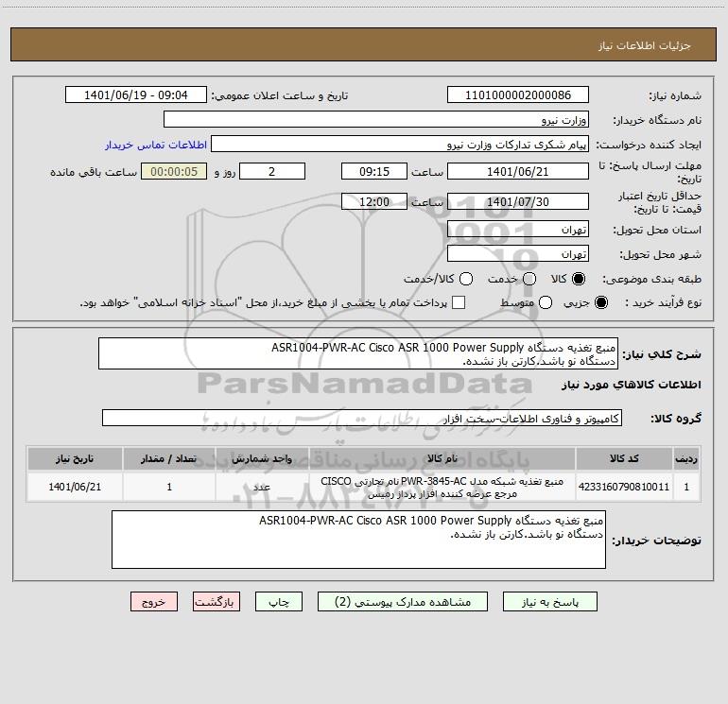
Task: Click the unit cell عدد
Action: 262,487
